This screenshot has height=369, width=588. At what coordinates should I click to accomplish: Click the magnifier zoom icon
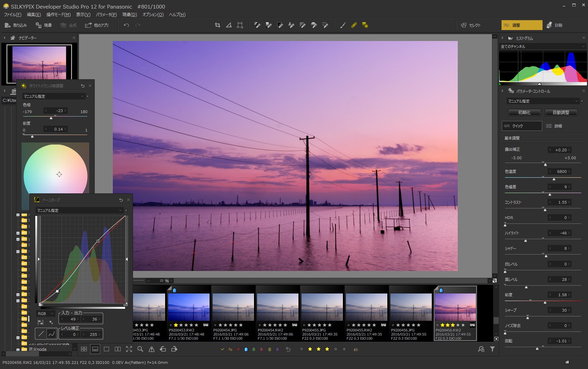(140, 349)
